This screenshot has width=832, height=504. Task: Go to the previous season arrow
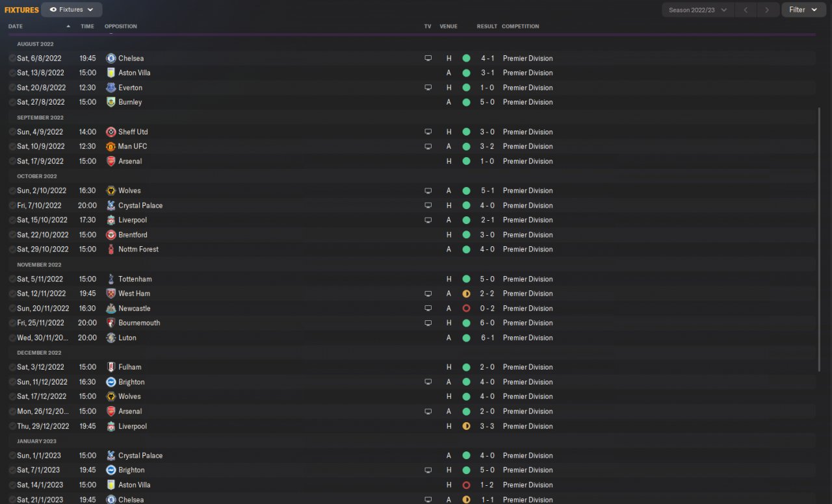746,10
